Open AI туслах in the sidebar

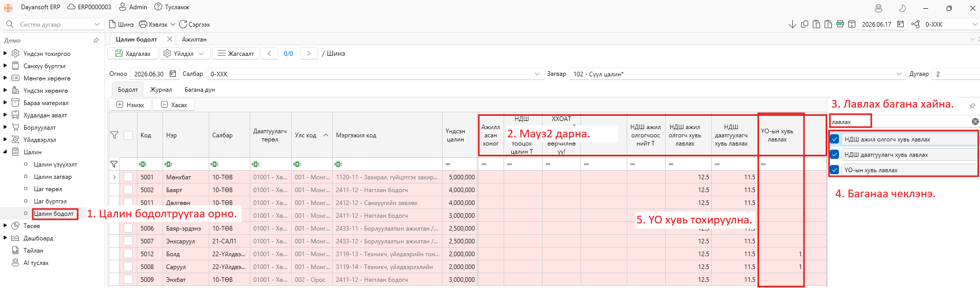36,262
